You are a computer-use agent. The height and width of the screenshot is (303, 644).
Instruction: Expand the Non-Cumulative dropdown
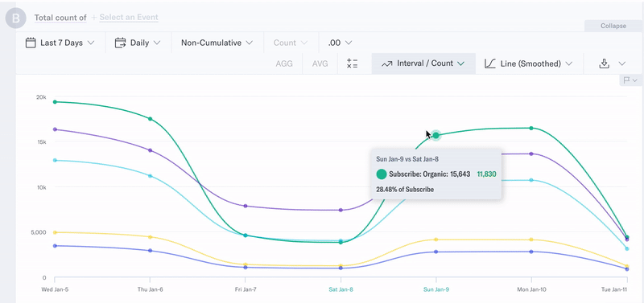[217, 43]
